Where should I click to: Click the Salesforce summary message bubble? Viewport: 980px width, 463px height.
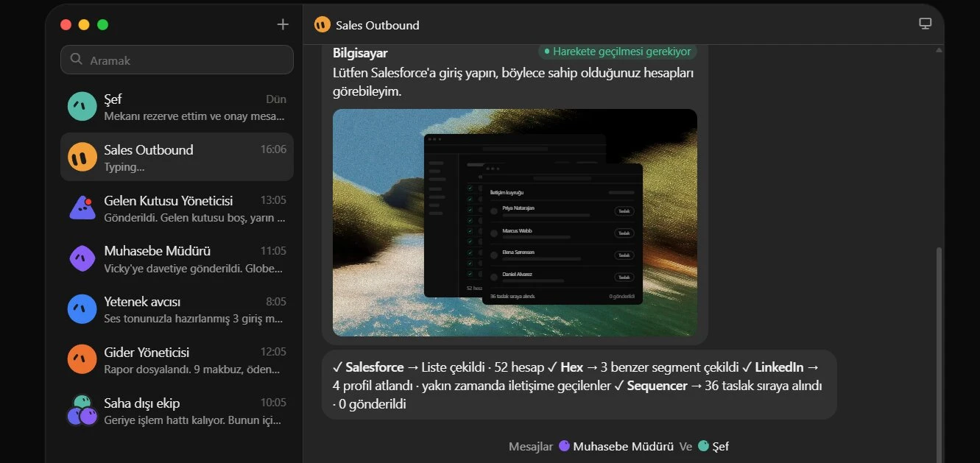click(x=579, y=385)
